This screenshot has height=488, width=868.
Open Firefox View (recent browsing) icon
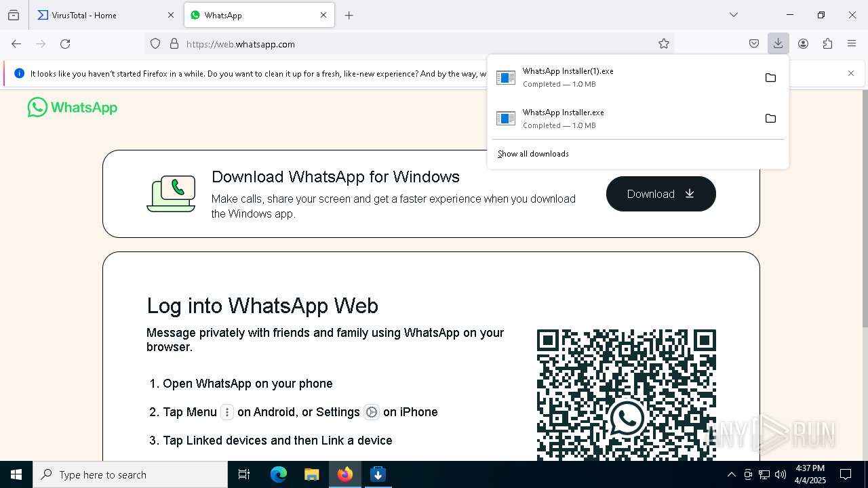click(14, 15)
